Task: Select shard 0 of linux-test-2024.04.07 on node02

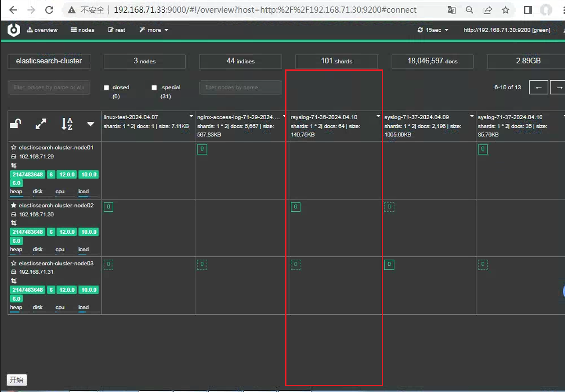Action: pyautogui.click(x=109, y=207)
